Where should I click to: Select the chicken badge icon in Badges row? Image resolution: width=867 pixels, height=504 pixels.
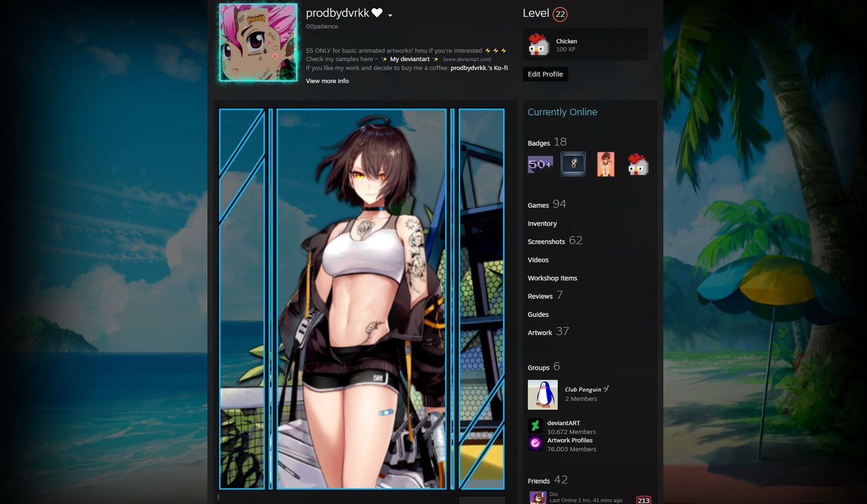point(638,164)
